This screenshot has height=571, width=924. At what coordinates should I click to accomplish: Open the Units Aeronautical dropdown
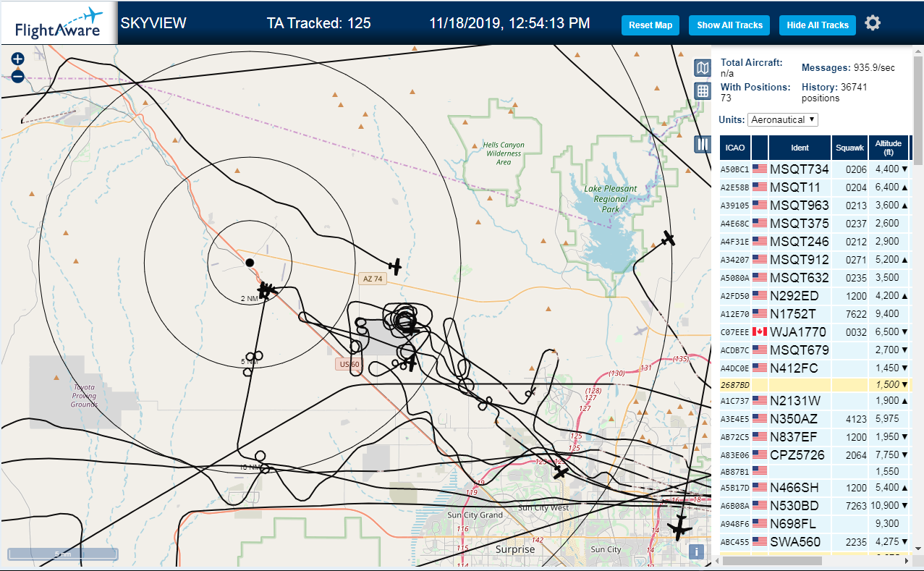[783, 119]
